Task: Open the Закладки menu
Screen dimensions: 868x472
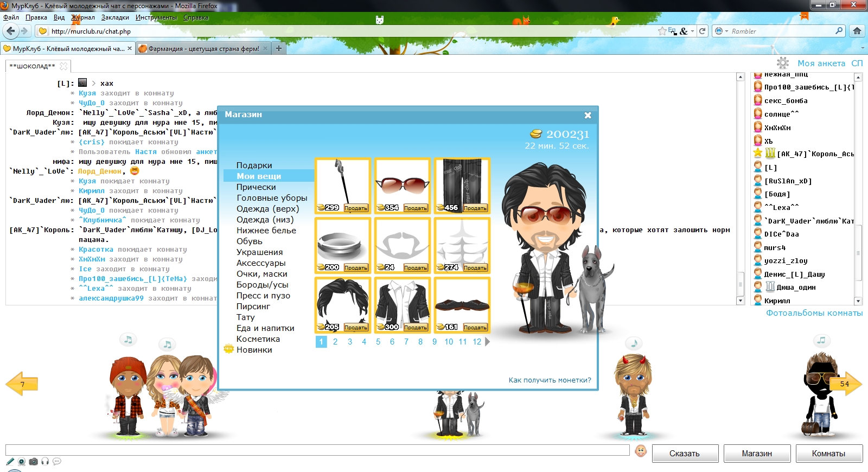Action: coord(115,17)
